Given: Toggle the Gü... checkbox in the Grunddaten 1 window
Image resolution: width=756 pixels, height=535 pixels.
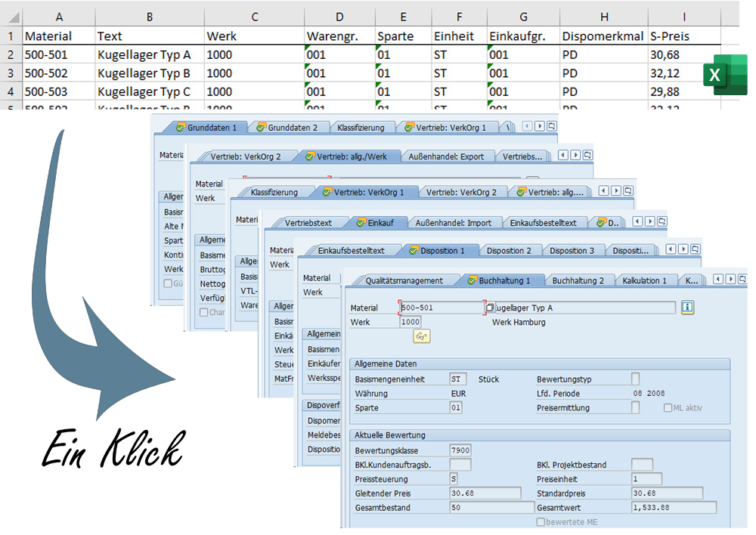Looking at the screenshot, I should pyautogui.click(x=168, y=283).
